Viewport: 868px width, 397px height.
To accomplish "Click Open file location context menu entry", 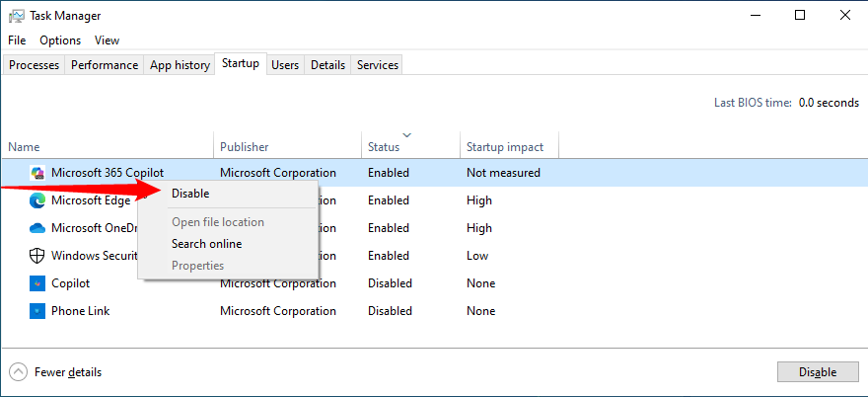I will pyautogui.click(x=228, y=222).
